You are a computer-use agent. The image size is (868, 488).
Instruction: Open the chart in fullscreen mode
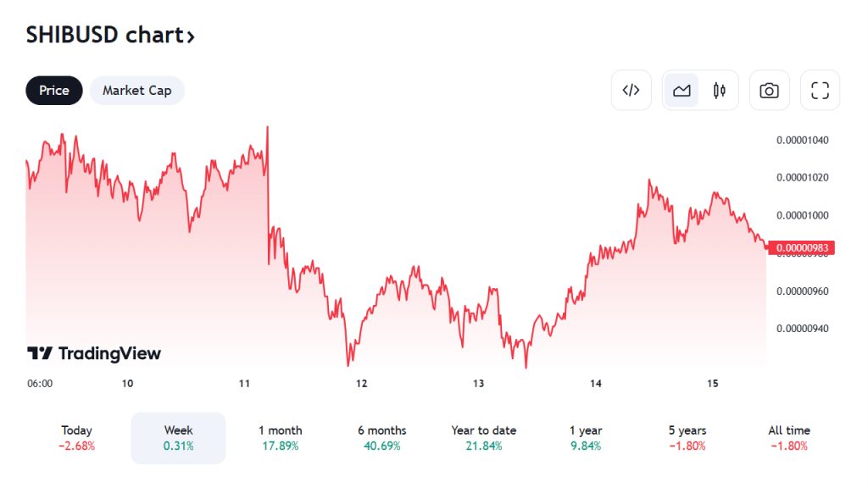(820, 91)
